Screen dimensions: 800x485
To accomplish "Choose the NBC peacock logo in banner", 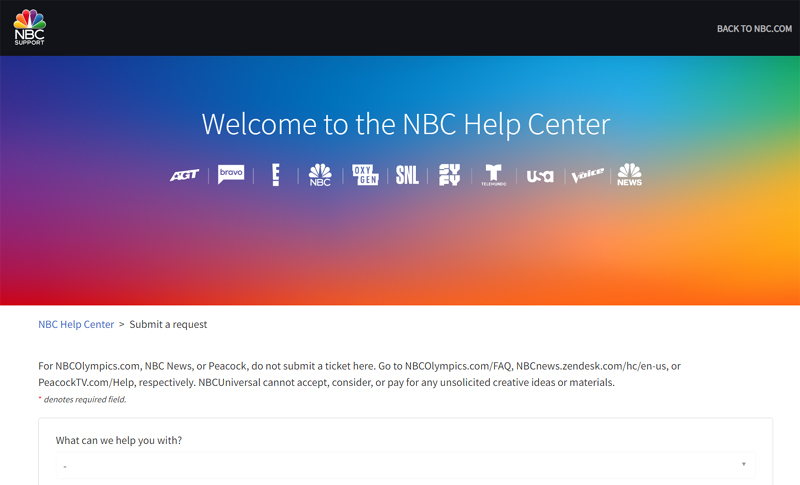I will click(320, 175).
